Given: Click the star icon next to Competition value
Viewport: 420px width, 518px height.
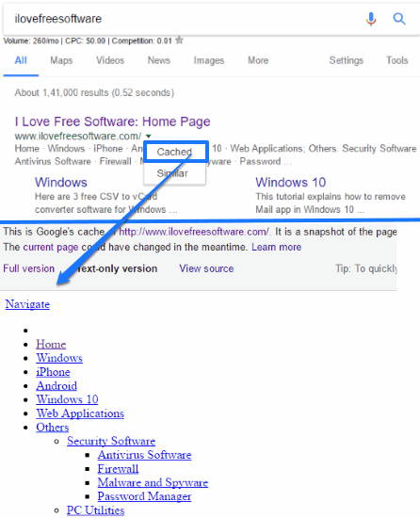Looking at the screenshot, I should (179, 40).
